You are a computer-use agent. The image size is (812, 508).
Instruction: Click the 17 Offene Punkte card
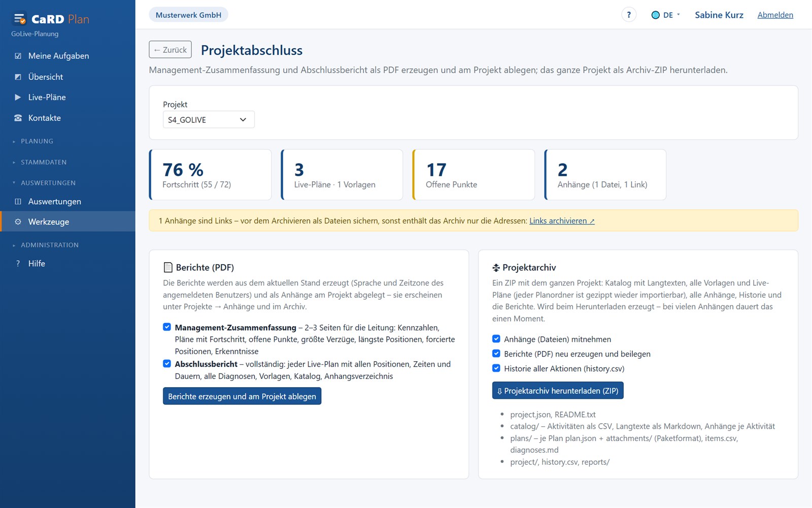[474, 175]
